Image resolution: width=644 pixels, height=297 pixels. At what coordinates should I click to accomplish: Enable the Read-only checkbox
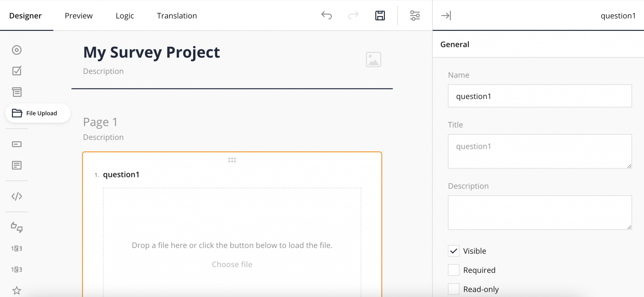point(454,289)
